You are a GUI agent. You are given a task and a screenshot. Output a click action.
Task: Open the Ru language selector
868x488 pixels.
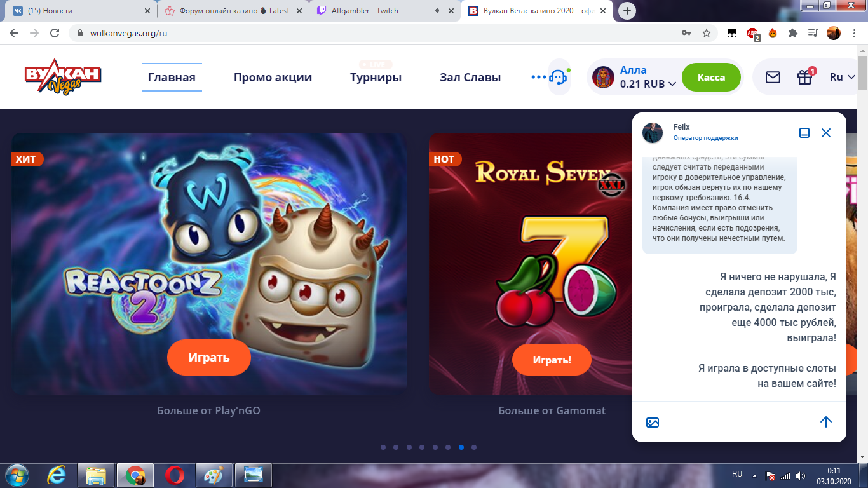(x=843, y=77)
